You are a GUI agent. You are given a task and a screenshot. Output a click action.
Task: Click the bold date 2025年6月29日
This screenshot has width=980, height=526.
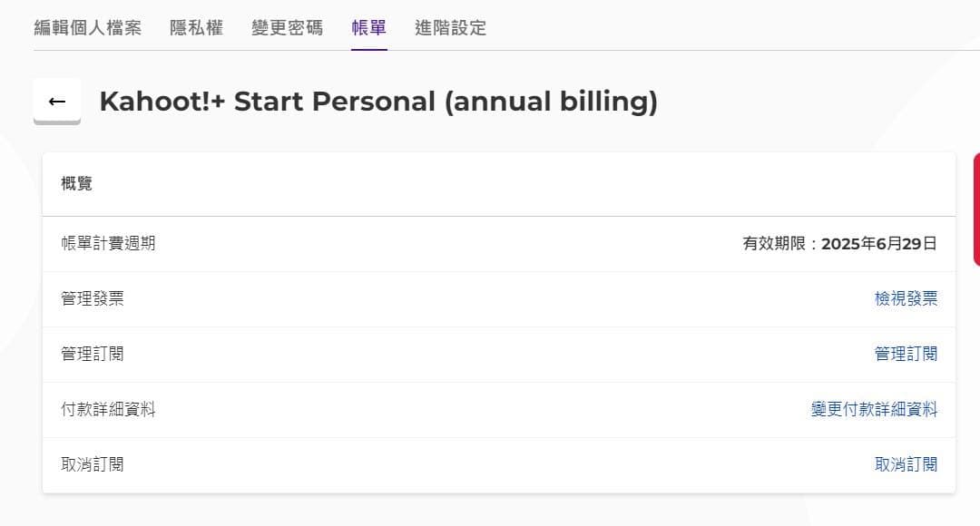pos(879,243)
